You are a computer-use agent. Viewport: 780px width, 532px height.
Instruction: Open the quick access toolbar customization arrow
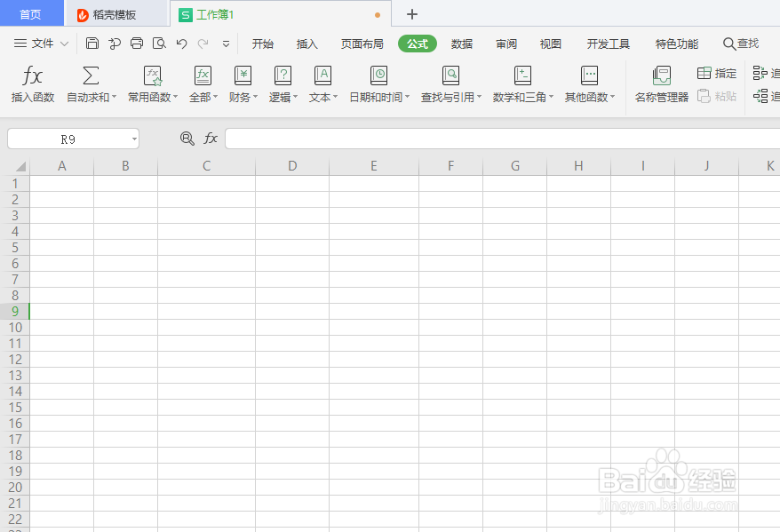coord(226,44)
